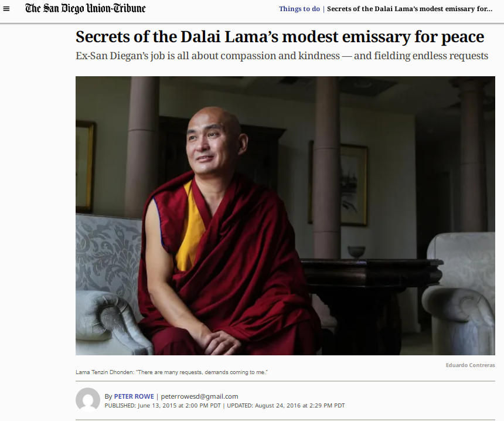This screenshot has height=421, width=504.
Task: Click the UPDATED August 24, 2016 timestamp
Action: pyautogui.click(x=286, y=406)
